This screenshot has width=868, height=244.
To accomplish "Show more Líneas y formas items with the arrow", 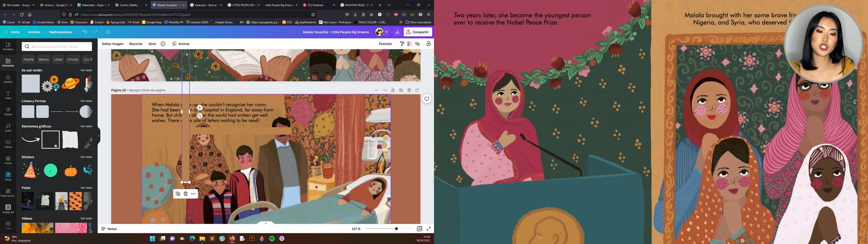I will [90, 112].
